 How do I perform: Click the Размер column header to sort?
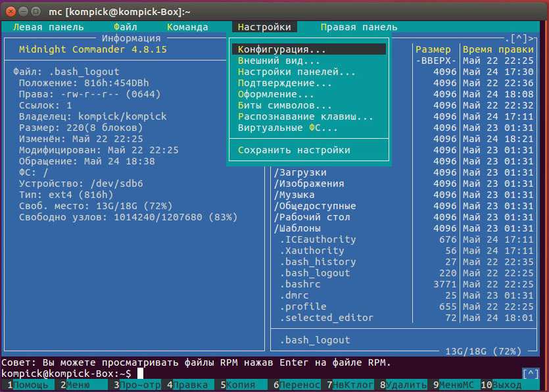[x=433, y=49]
